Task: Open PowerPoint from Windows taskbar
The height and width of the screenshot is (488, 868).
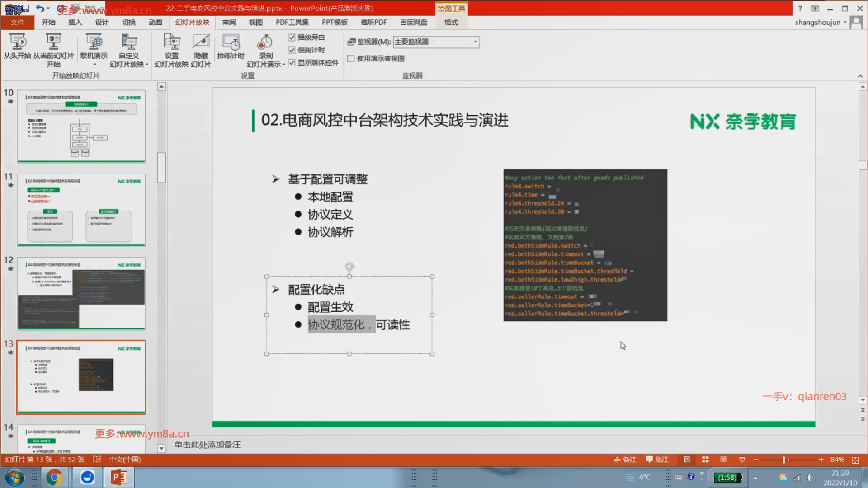Action: (119, 477)
